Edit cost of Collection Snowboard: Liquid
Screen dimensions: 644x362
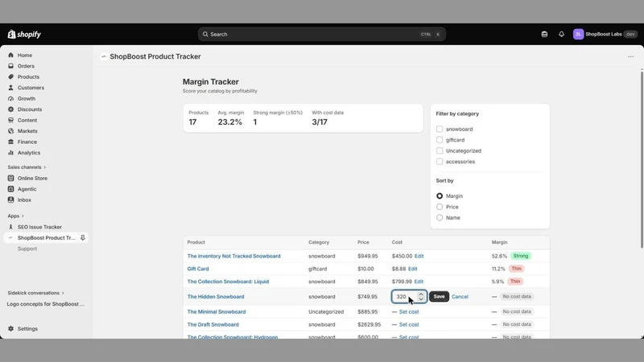click(419, 282)
